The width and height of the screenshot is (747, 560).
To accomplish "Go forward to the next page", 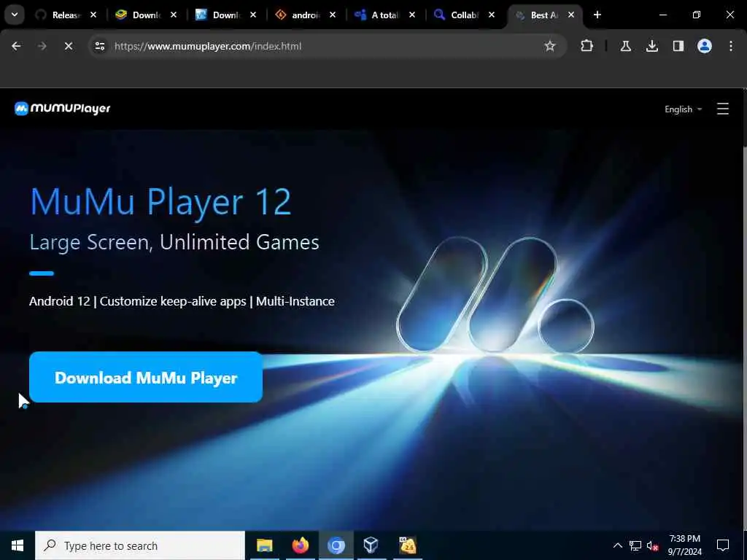I will pyautogui.click(x=42, y=46).
